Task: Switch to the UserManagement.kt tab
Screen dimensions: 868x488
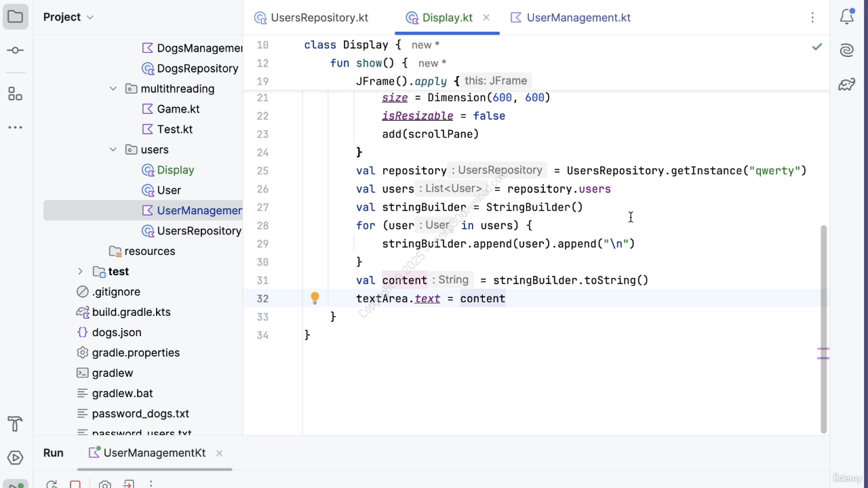Action: (578, 18)
